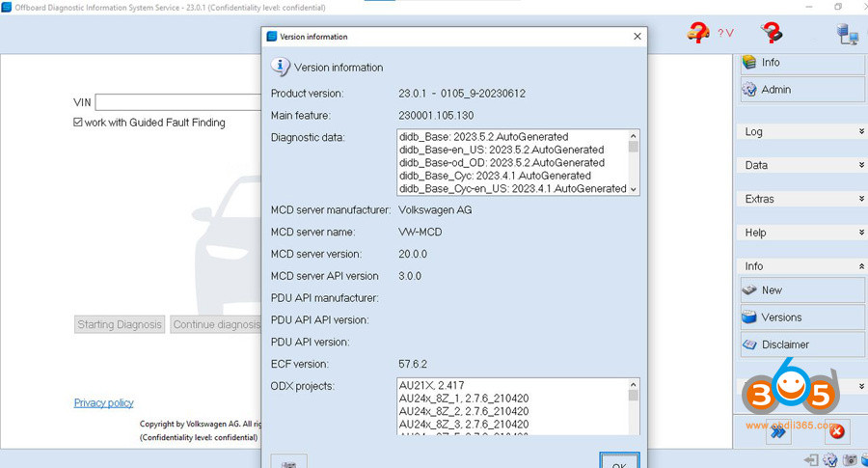Open the Disclaimer button
The width and height of the screenshot is (868, 468).
tap(802, 344)
